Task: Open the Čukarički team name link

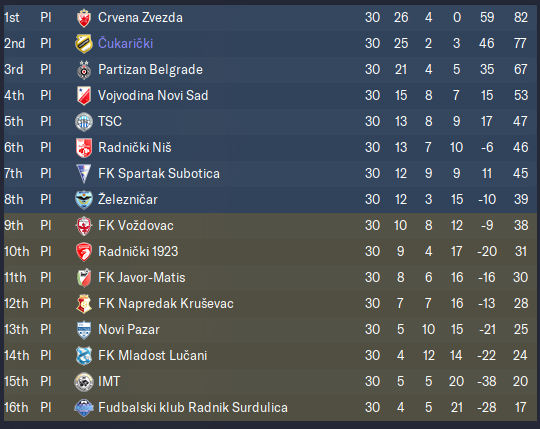Action: 125,43
